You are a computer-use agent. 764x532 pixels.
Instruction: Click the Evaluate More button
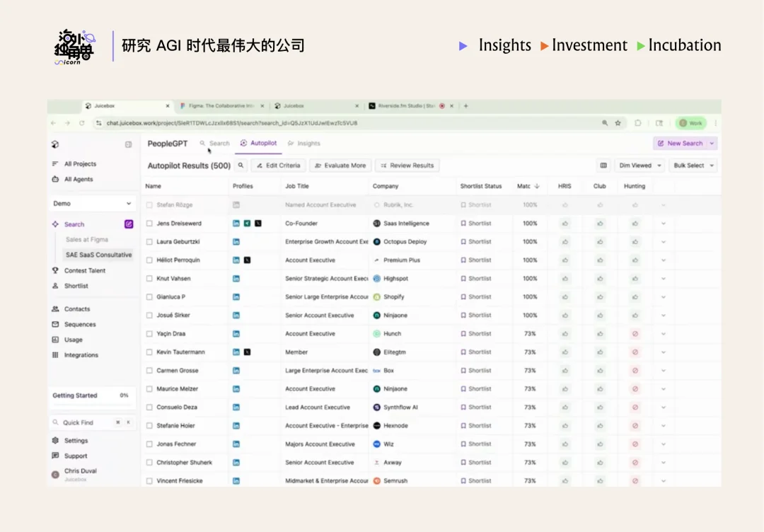click(340, 165)
